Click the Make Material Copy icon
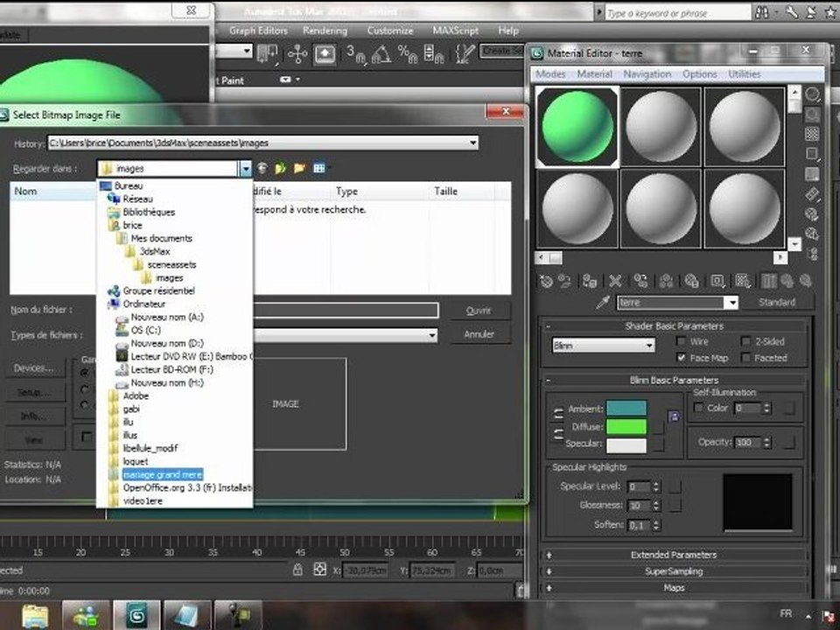Image resolution: width=840 pixels, height=630 pixels. (x=640, y=281)
